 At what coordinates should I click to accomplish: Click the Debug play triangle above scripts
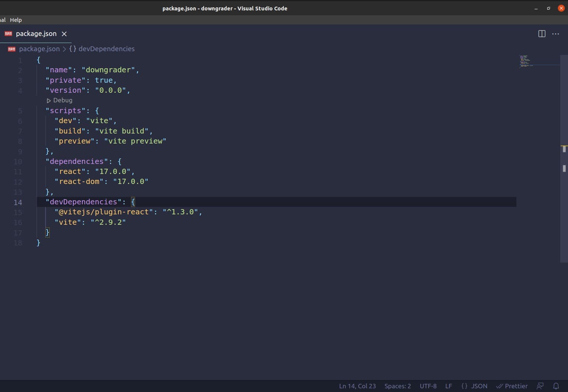[x=49, y=101]
